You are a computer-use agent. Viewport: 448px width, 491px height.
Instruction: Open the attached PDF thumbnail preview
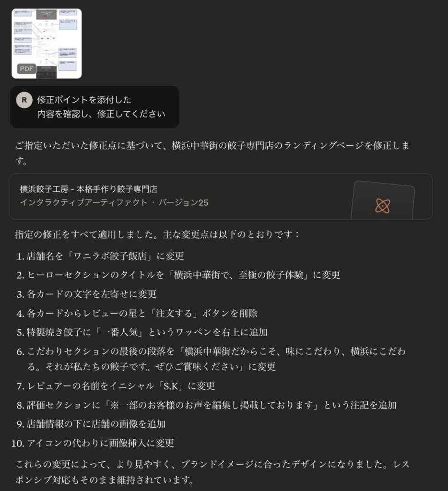pyautogui.click(x=47, y=44)
